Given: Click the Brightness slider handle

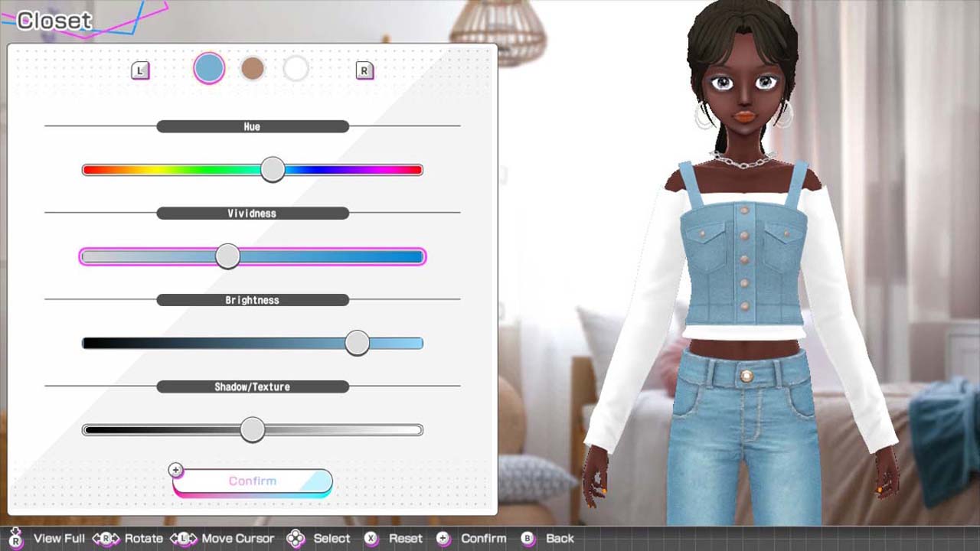Looking at the screenshot, I should (357, 343).
